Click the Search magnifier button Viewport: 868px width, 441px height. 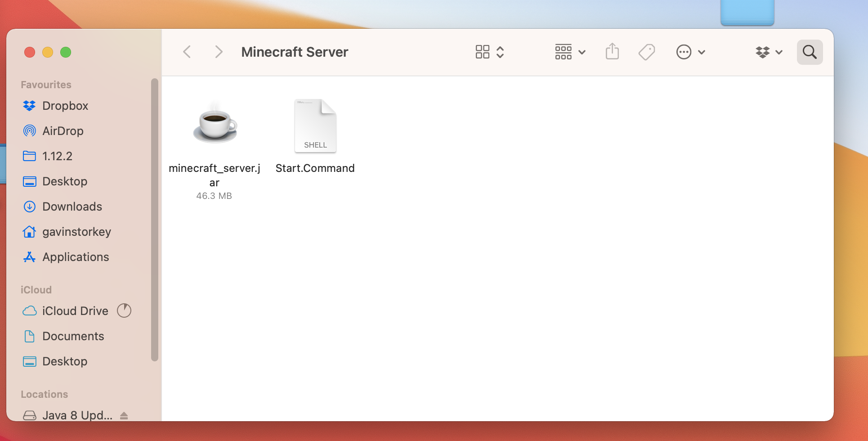[810, 52]
